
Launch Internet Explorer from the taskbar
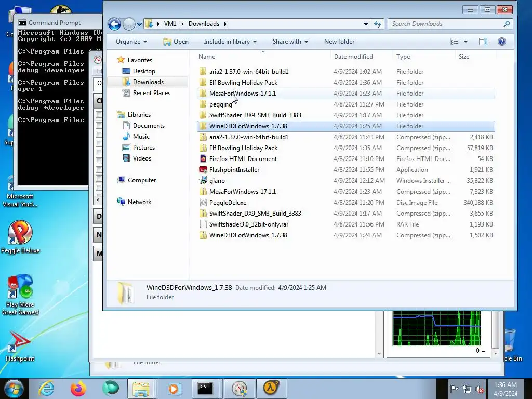[x=46, y=389]
